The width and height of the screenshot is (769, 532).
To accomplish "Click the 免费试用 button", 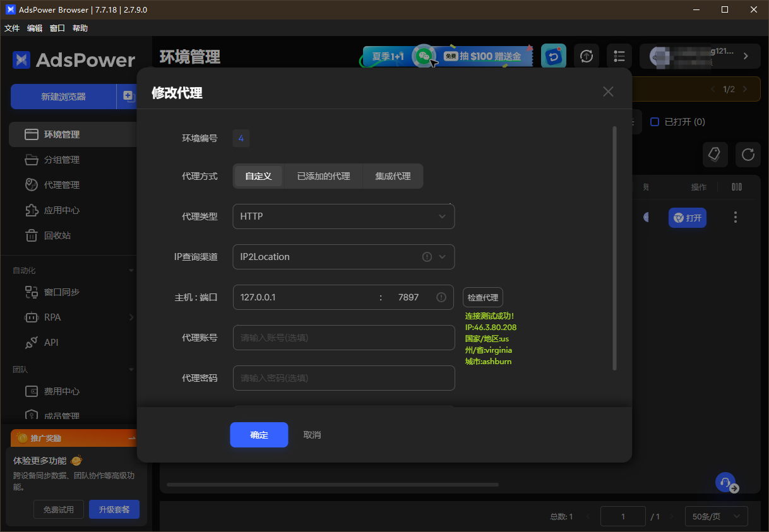I will tap(59, 509).
